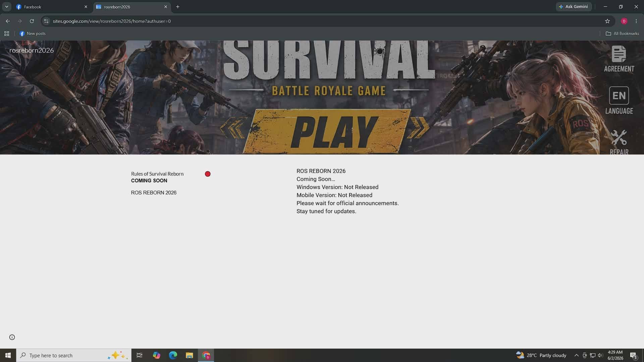Click the "Coming Soon…" line
The width and height of the screenshot is (644, 362).
coord(316,179)
